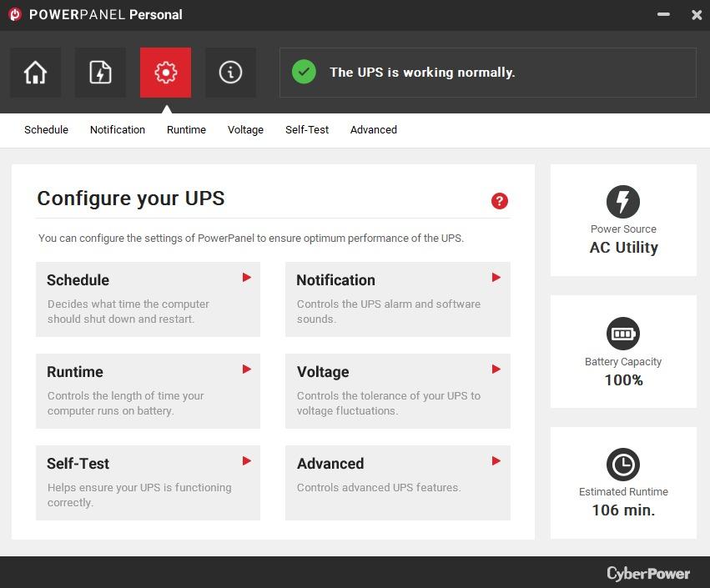Click the '100%' battery capacity value
This screenshot has height=588, width=710.
pyautogui.click(x=623, y=380)
